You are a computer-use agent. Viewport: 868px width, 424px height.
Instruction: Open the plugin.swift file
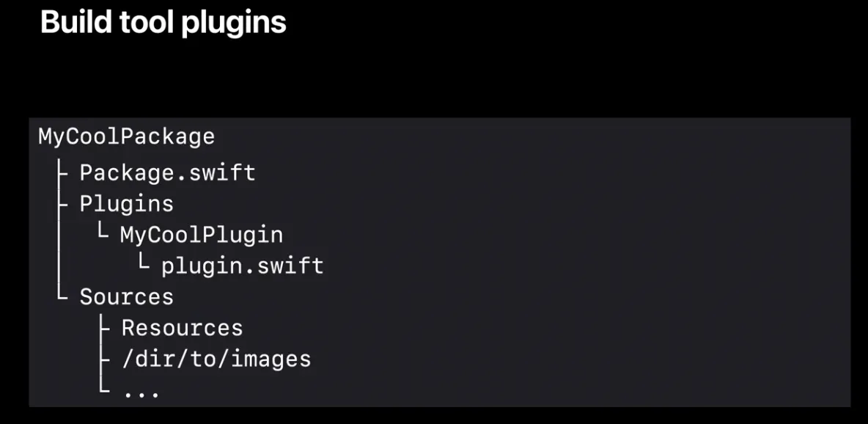point(242,266)
